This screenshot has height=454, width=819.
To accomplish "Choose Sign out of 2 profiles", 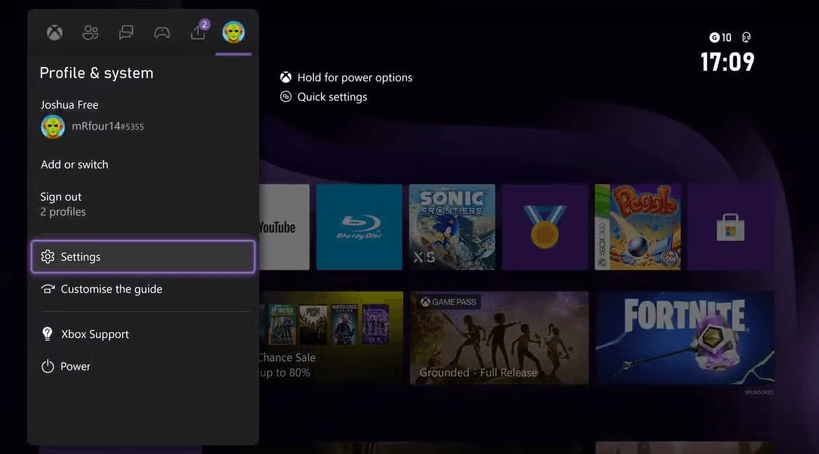I will (x=62, y=204).
